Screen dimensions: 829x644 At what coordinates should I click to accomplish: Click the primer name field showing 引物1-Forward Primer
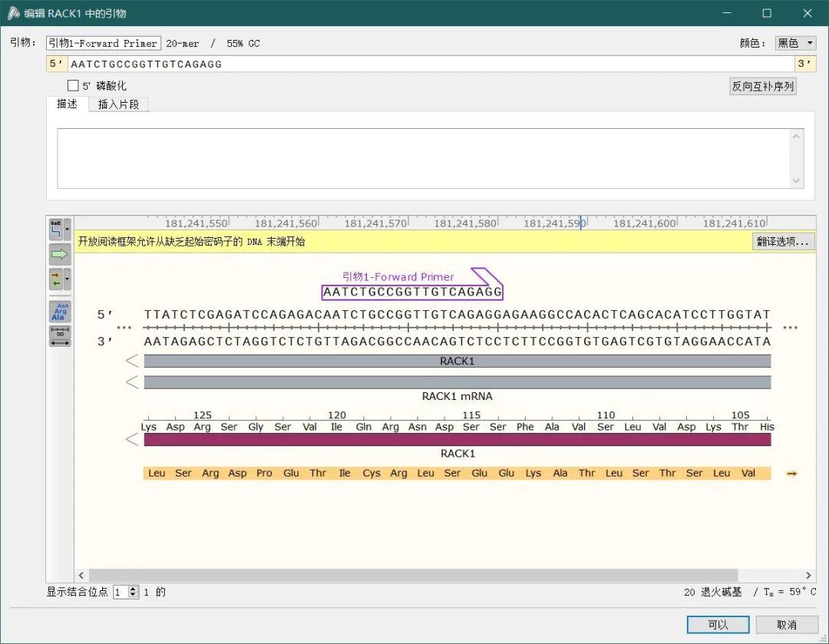pos(103,43)
